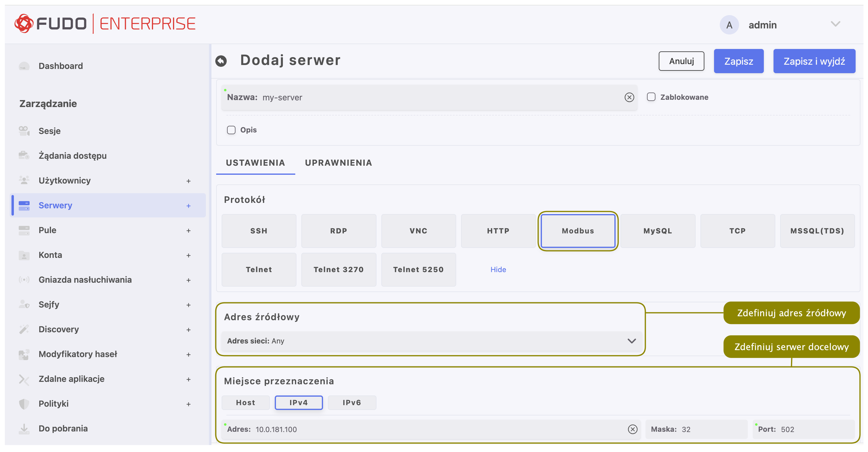Viewport: 868px width, 452px height.
Task: Click the back arrow icon beside Dodaj serwer
Action: pos(221,61)
